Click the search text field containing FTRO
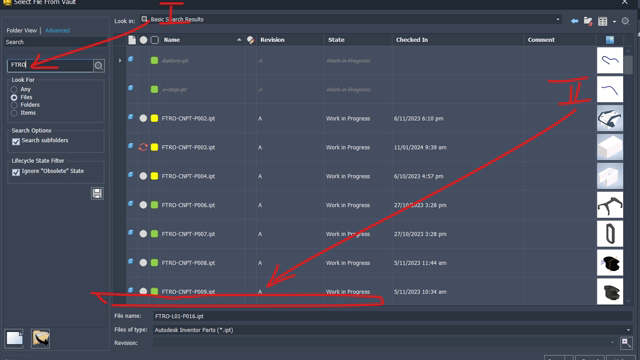Viewport: 640px width, 360px height. [x=50, y=65]
